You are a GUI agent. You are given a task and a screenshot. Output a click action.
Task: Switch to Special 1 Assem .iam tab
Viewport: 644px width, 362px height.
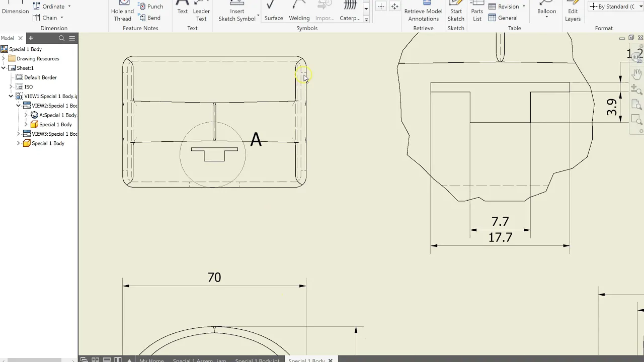tap(199, 360)
